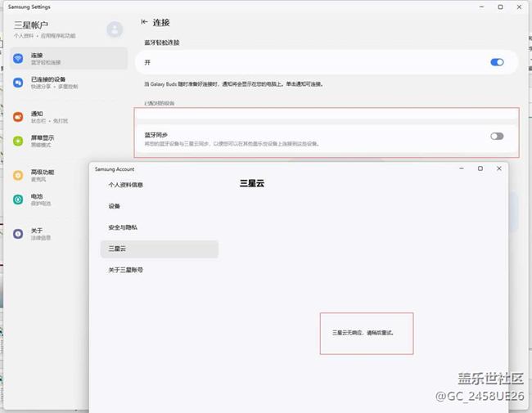Open the 电池 battery icon
Screen dimensions: 532x413
(18, 200)
